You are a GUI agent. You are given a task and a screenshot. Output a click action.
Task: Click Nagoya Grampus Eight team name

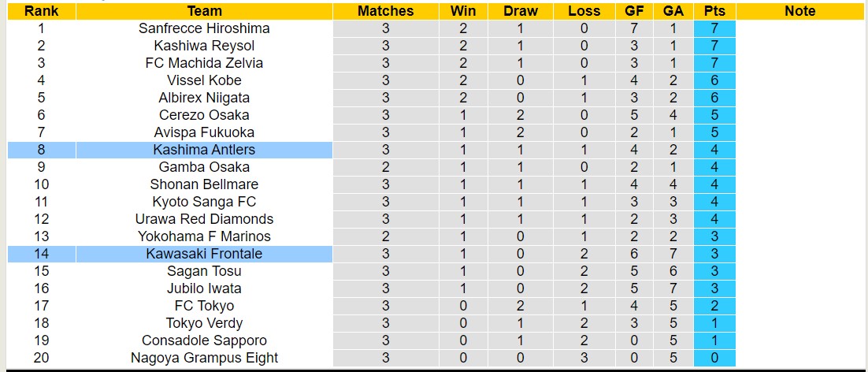204,358
